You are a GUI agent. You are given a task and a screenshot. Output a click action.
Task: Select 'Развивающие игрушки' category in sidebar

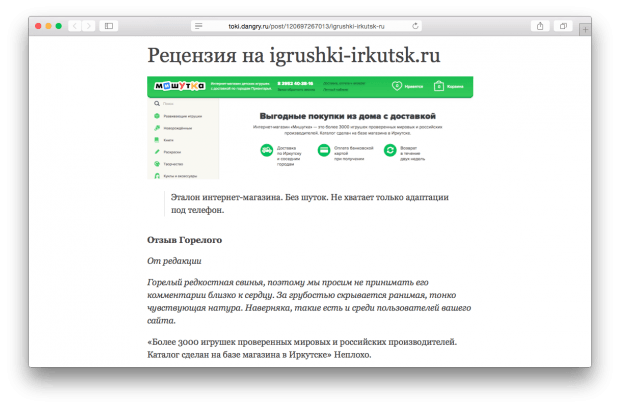click(x=182, y=117)
